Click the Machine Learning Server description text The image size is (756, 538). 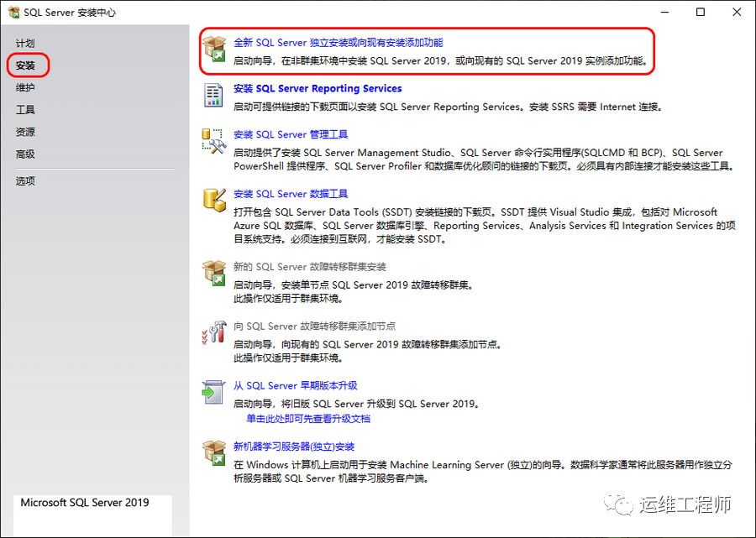483,472
